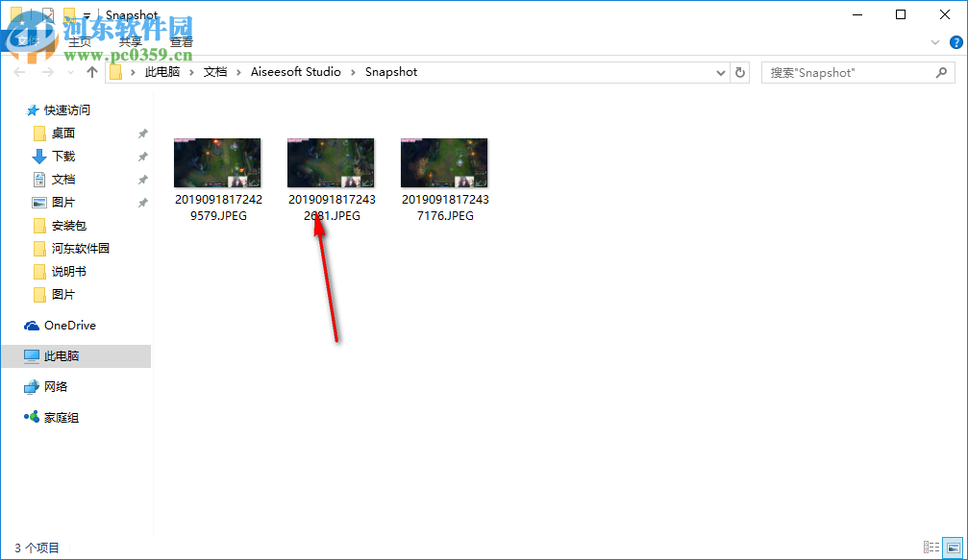Screen dimensions: 968x560
Task: Click the 家庭组 (Homegroup) sidebar icon
Action: (32, 416)
